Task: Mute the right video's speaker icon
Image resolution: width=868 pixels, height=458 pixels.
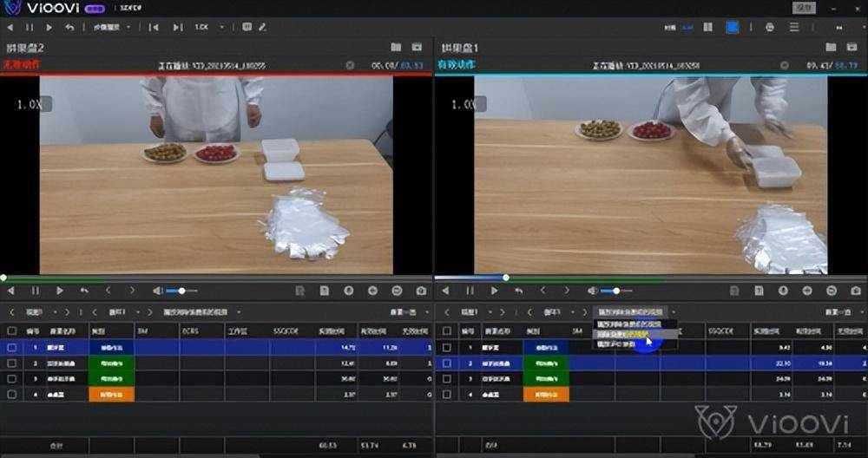Action: pos(593,291)
